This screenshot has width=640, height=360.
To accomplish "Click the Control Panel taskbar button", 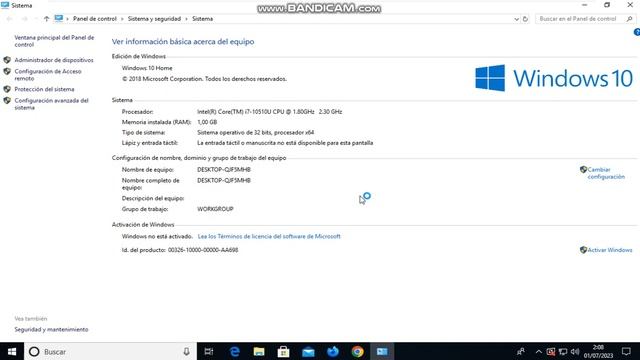I will coord(382,351).
